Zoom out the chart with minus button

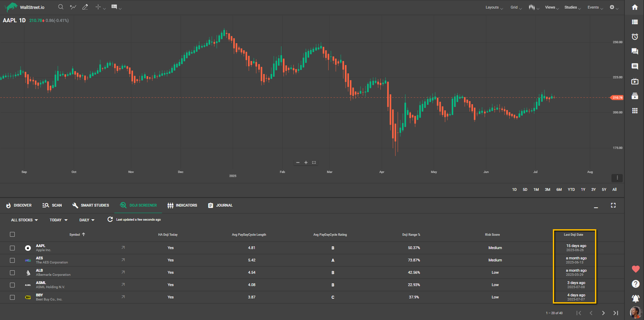(x=298, y=162)
